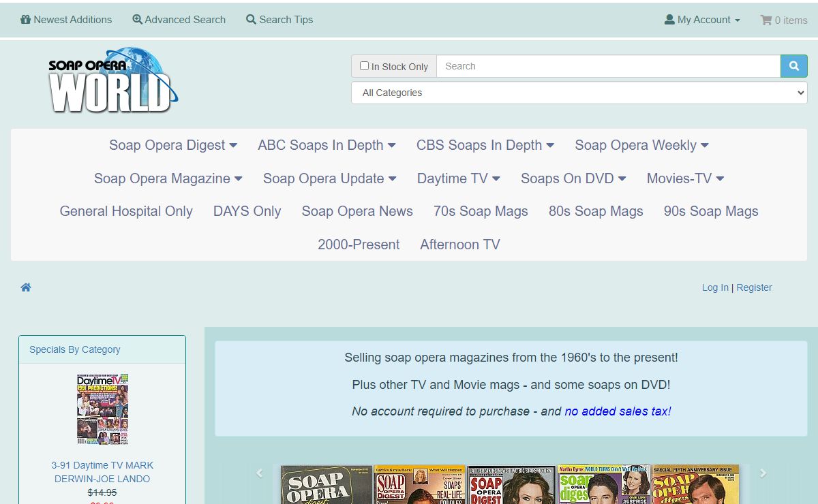The width and height of the screenshot is (818, 504).
Task: Expand the Movies-TV menu
Action: (685, 178)
